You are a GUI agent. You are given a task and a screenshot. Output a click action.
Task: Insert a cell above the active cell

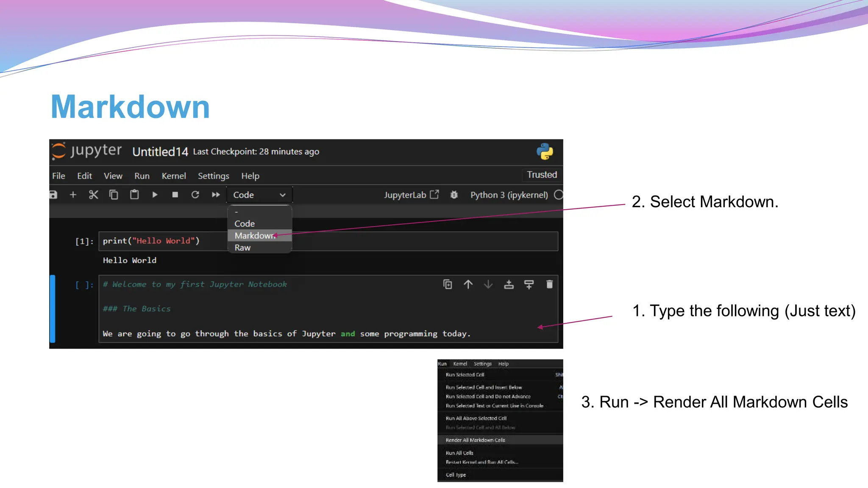click(509, 284)
